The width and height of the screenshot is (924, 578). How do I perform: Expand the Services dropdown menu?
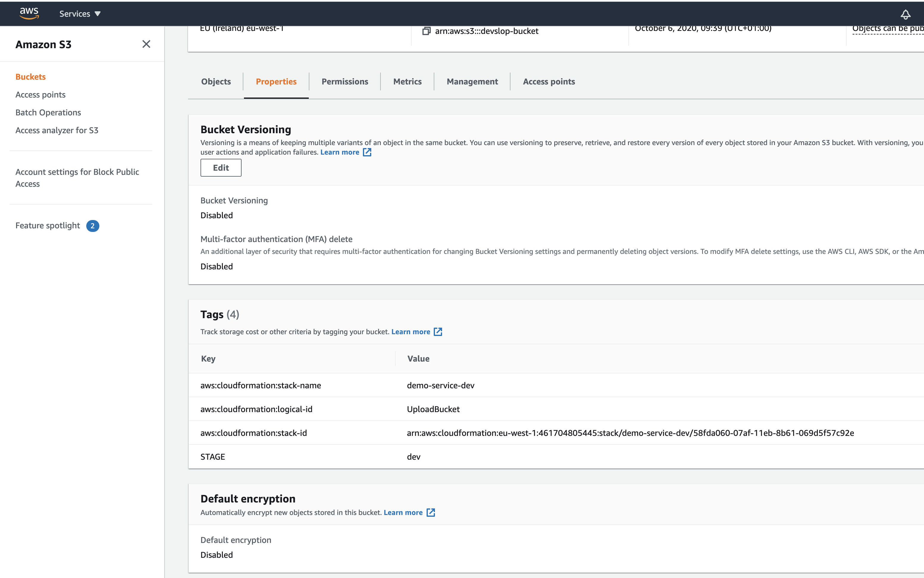tap(79, 14)
